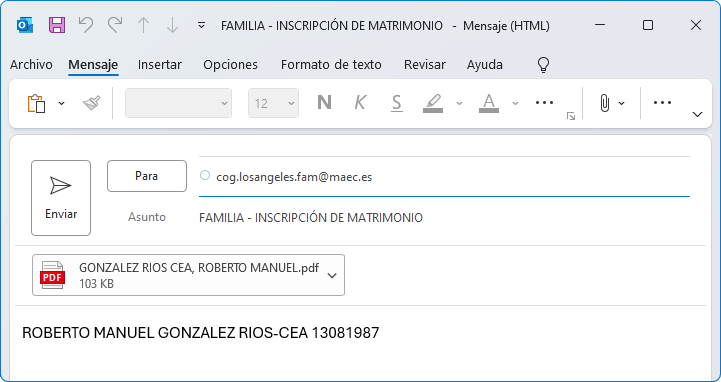721x382 pixels.
Task: Open the Revisar tab
Action: pyautogui.click(x=424, y=64)
